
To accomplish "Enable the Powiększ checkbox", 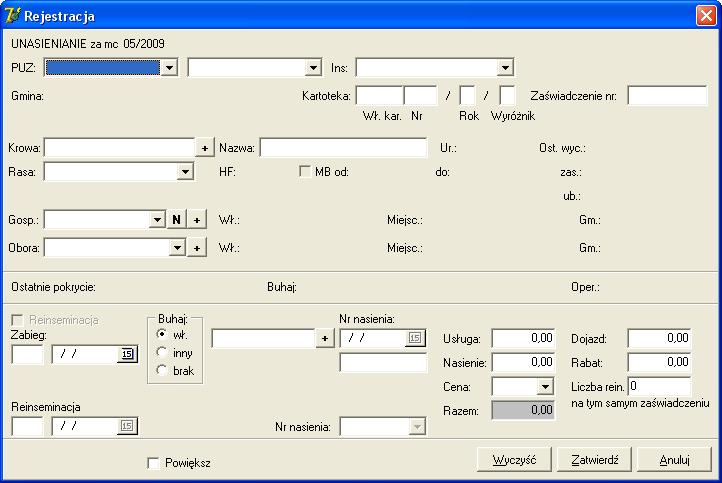I will click(x=153, y=462).
